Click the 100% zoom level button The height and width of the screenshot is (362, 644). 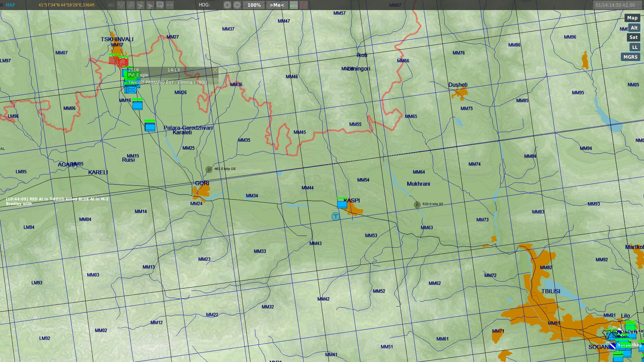coord(254,5)
